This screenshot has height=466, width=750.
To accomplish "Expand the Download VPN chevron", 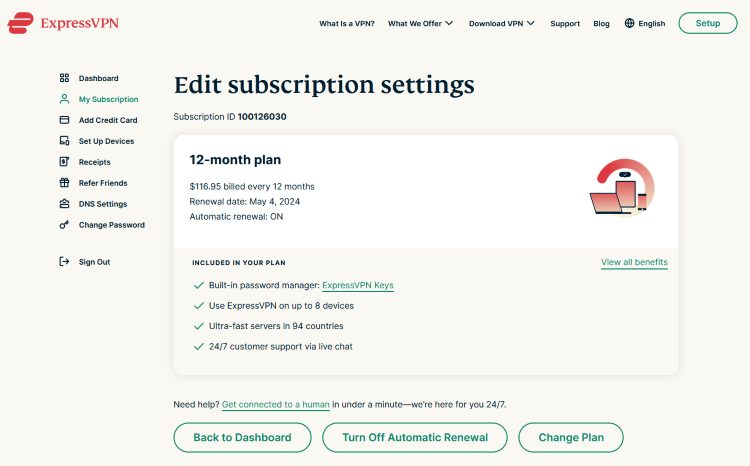I will coord(530,23).
